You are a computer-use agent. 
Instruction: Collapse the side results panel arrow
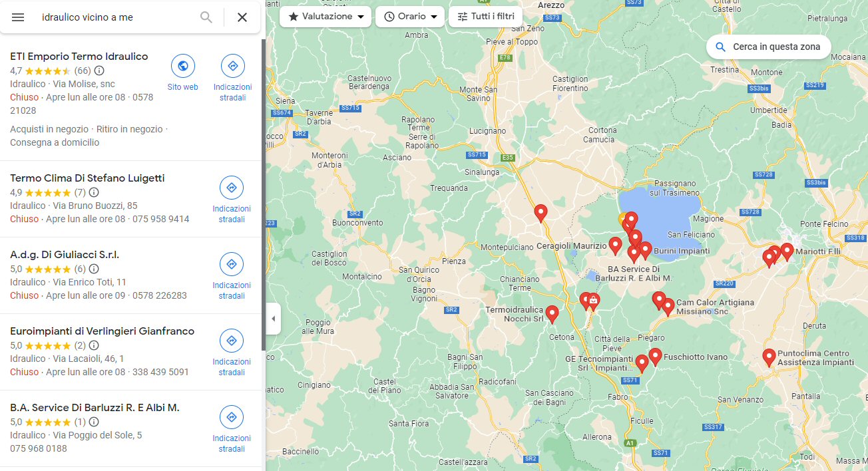coord(273,319)
